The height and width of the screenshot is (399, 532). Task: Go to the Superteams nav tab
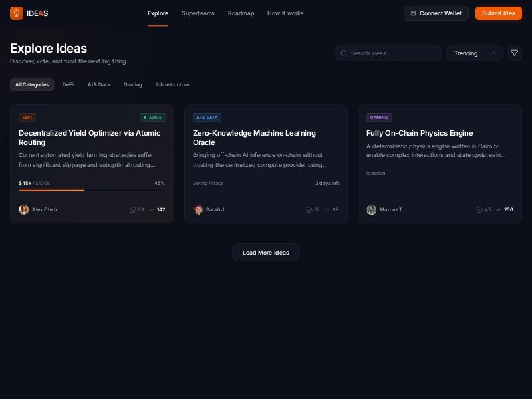(x=198, y=13)
